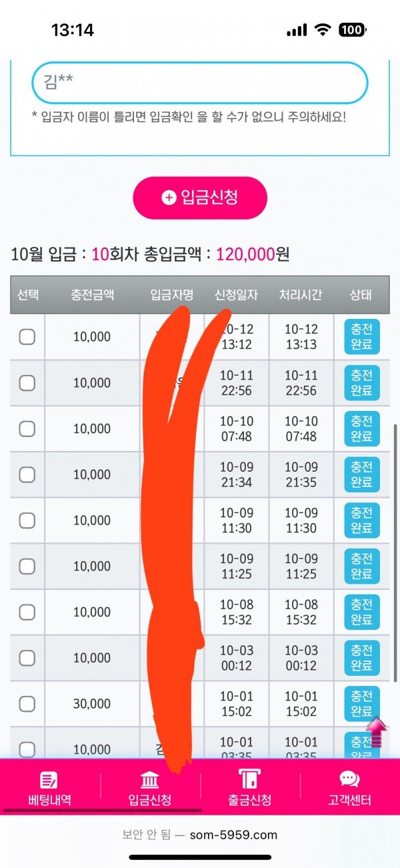This screenshot has height=868, width=400.
Task: Open customer center chat bubble icon
Action: (x=349, y=779)
